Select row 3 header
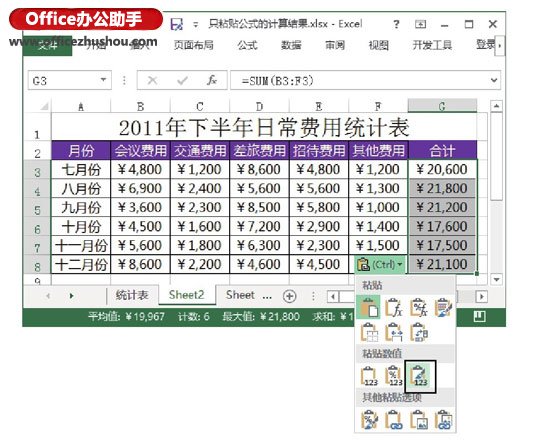 [37, 170]
